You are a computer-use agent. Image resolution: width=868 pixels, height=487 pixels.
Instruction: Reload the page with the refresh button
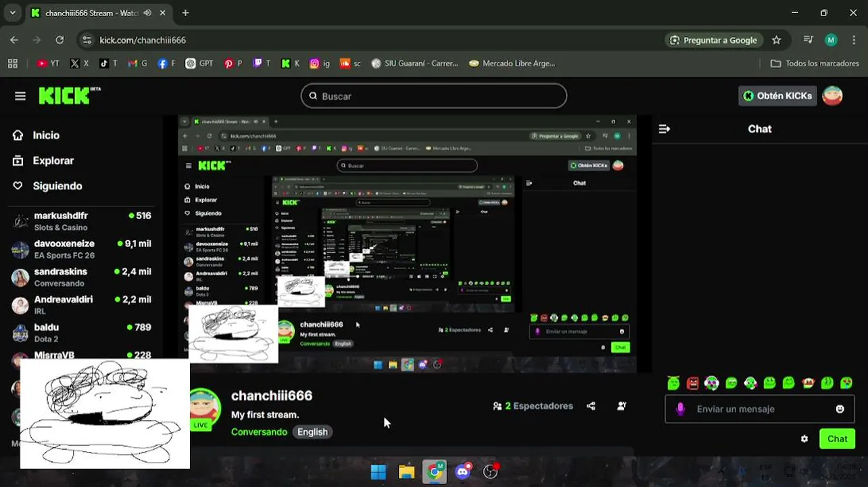59,40
